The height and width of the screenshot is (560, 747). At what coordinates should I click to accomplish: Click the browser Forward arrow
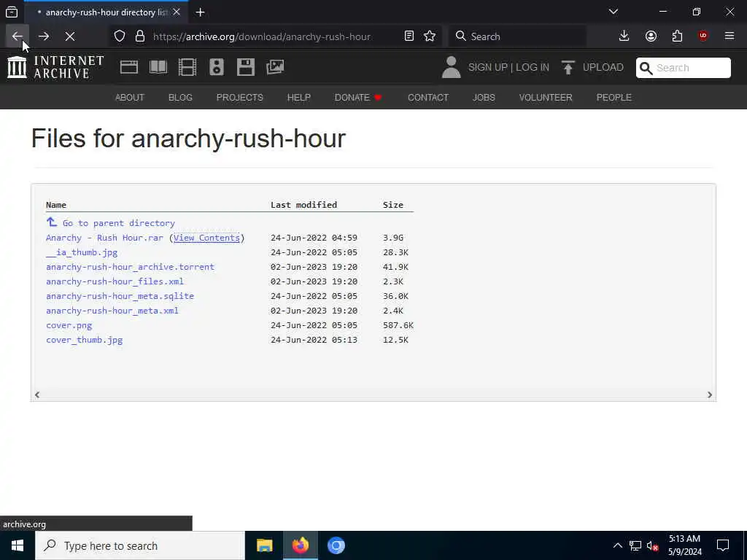[43, 36]
